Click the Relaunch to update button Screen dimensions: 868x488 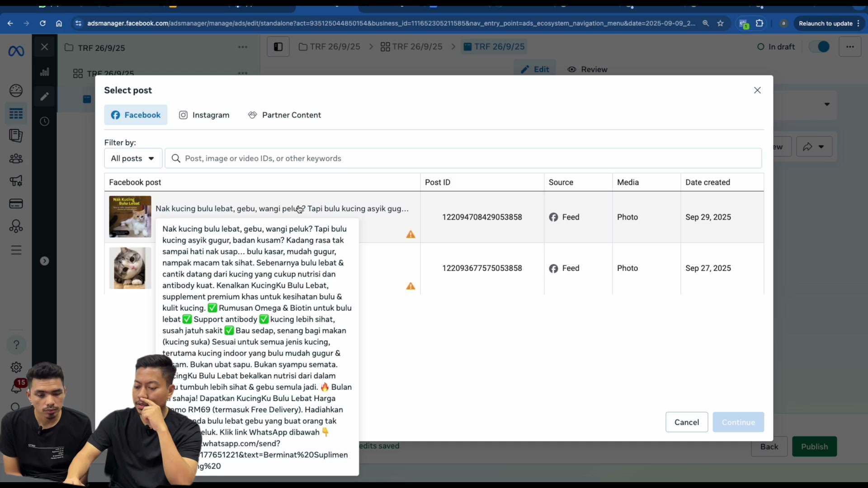point(829,23)
